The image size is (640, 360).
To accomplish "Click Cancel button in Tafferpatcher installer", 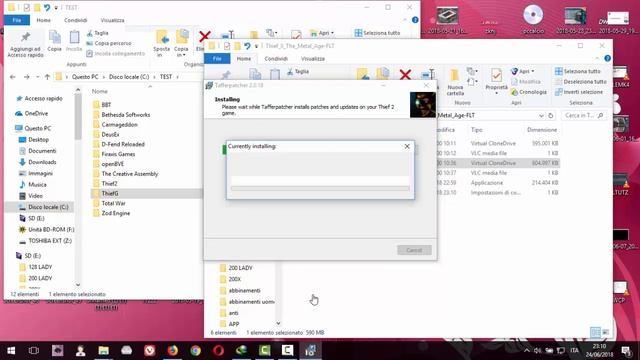I will [x=414, y=250].
